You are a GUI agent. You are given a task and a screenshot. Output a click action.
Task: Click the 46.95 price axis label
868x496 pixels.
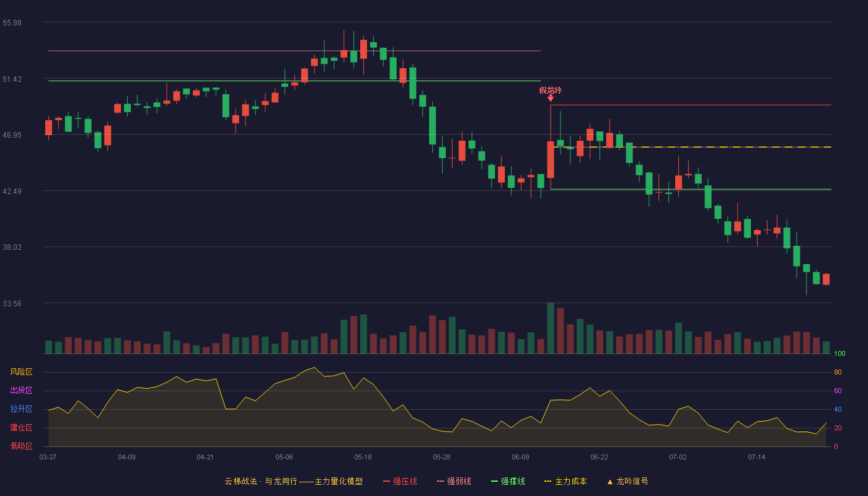[12, 135]
